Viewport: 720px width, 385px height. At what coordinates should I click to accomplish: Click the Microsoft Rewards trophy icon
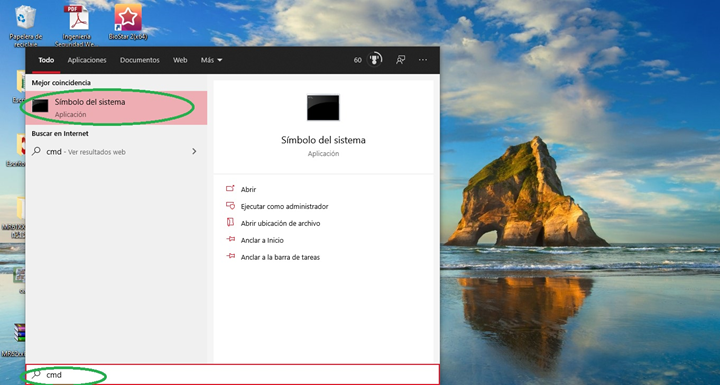point(375,60)
